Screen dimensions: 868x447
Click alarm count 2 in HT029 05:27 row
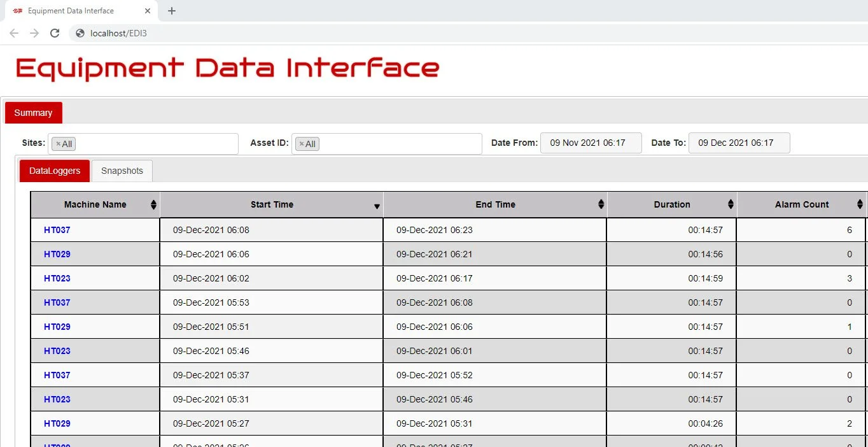(x=801, y=423)
